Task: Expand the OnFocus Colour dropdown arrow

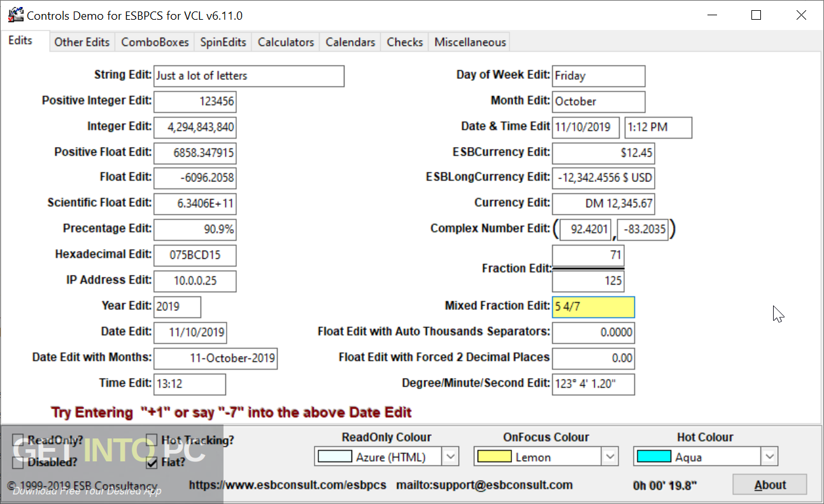Action: point(610,456)
